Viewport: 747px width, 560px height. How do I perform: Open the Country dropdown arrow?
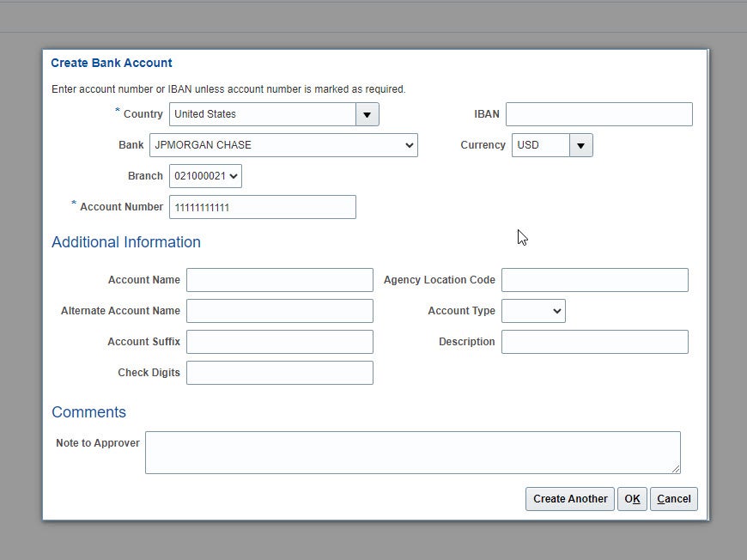(x=367, y=113)
